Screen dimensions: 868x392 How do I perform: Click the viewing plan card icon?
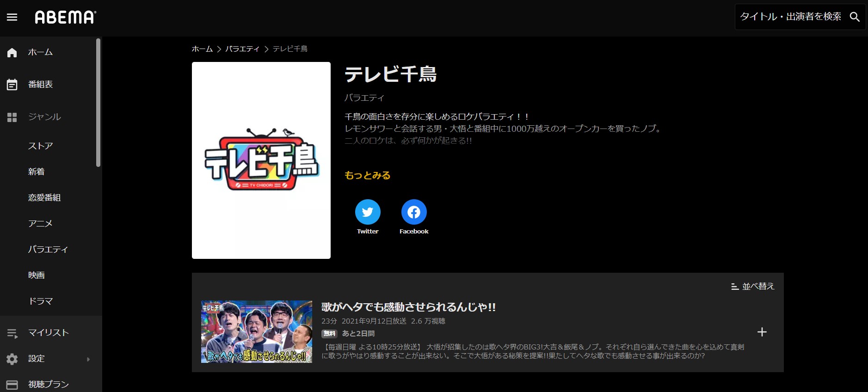(12, 385)
